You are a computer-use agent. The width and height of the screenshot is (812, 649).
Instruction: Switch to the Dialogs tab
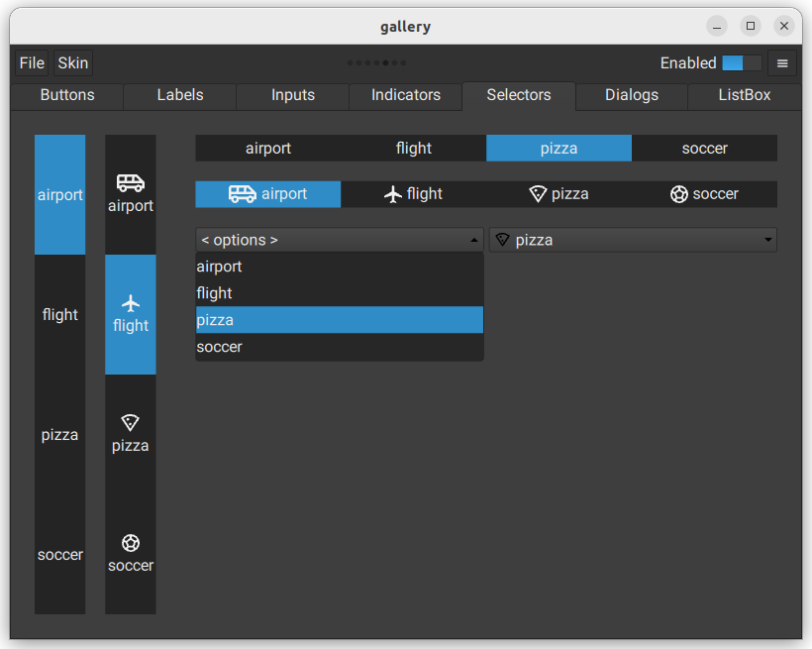[632, 95]
